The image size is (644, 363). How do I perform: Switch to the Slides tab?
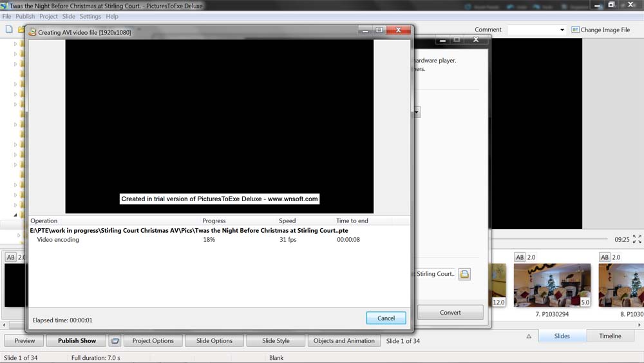coord(562,336)
